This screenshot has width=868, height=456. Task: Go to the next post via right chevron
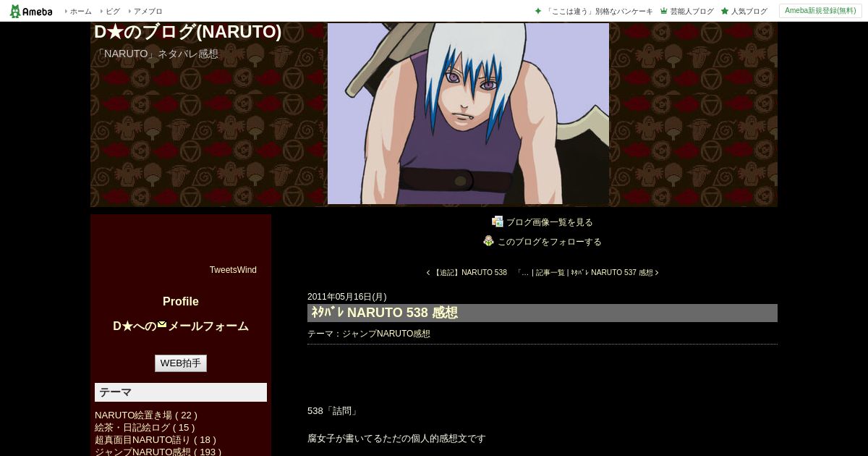pyautogui.click(x=657, y=273)
